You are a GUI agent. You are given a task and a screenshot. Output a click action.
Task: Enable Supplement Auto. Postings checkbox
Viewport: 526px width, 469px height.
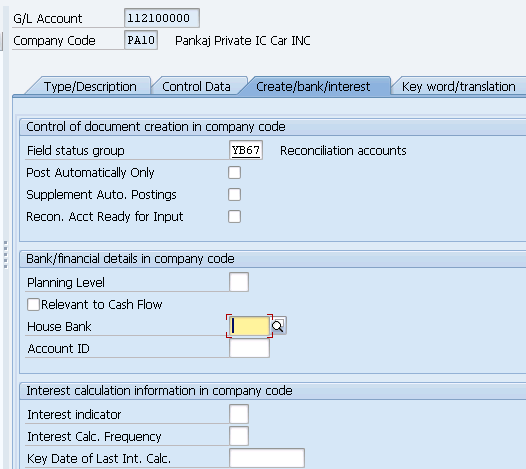[x=234, y=195]
